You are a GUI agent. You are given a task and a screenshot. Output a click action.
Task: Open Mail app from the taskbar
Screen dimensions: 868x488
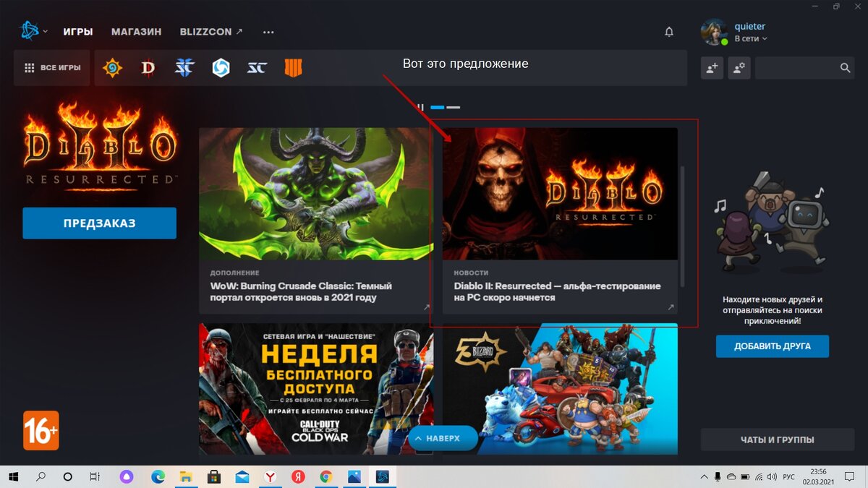242,477
